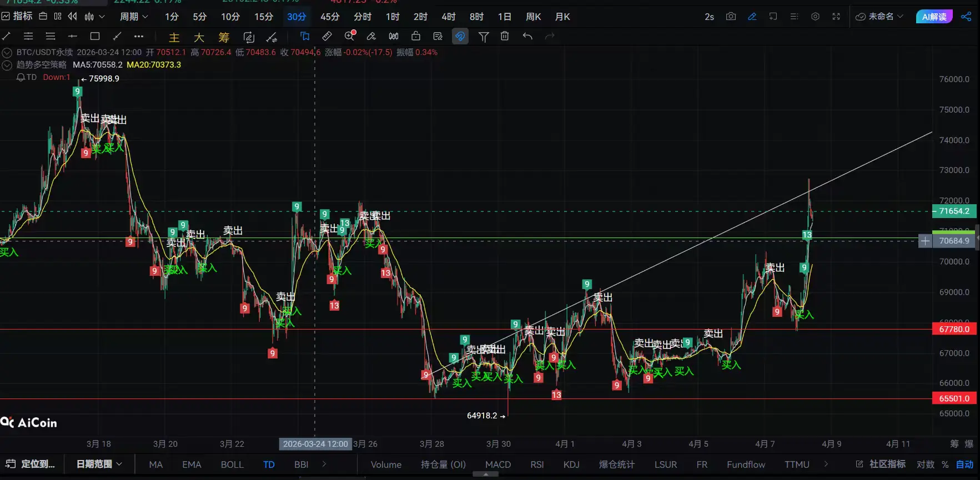Click the candlestick pattern icon in toolbar
The image size is (980, 480).
click(394, 37)
